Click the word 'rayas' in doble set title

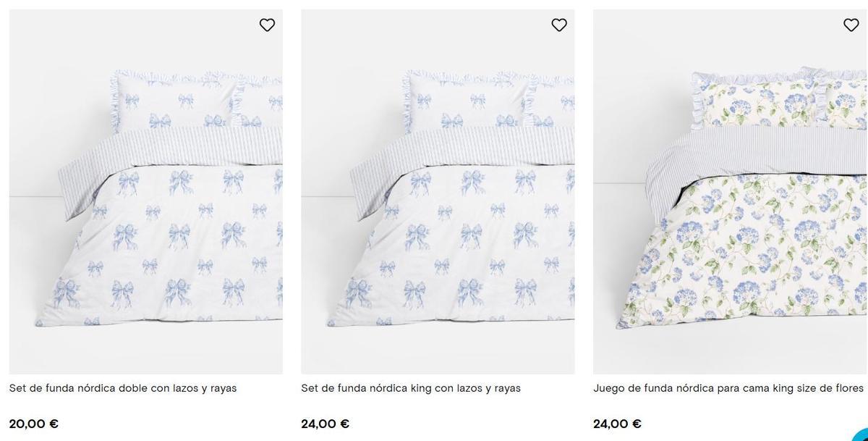[224, 388]
